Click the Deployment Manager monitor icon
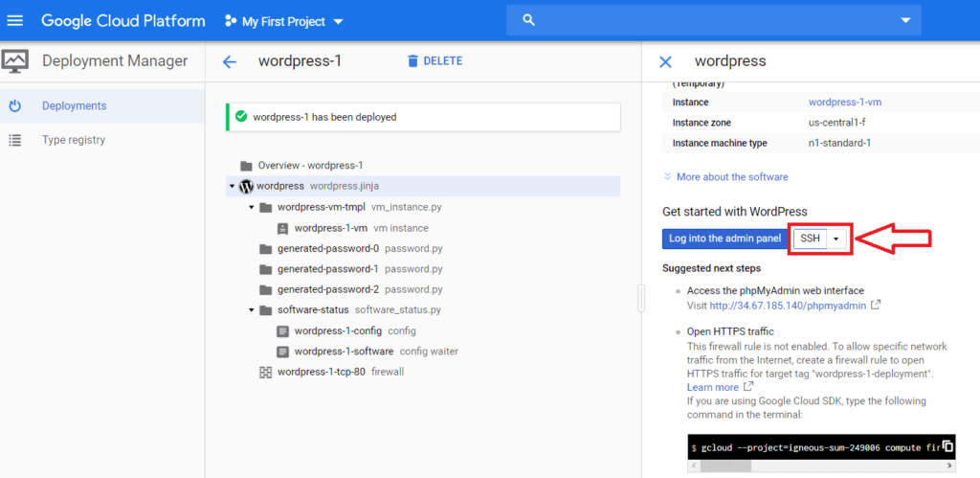 pos(14,61)
